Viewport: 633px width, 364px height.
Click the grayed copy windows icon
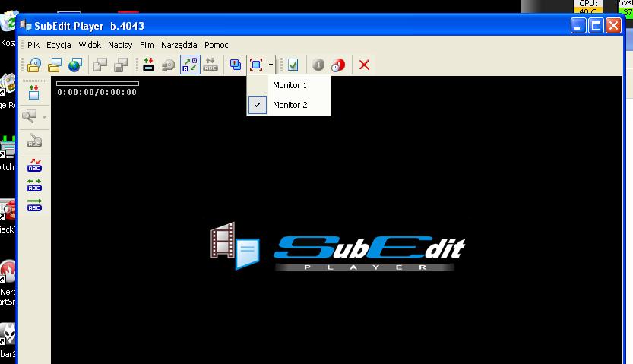(100, 65)
